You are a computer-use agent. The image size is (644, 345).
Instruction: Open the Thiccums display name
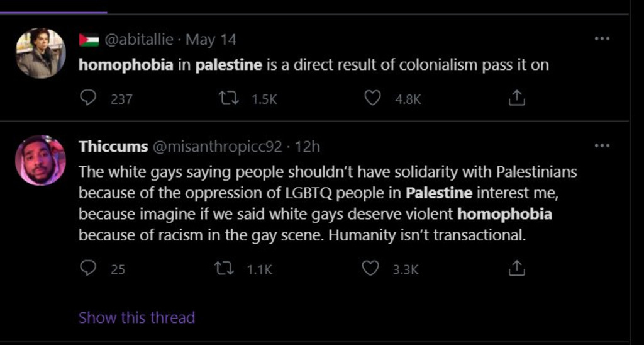[113, 147]
